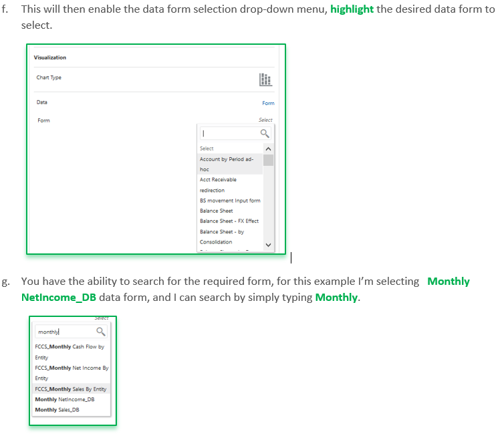
Task: Open the Form 'Select' dropdown
Action: coord(265,120)
